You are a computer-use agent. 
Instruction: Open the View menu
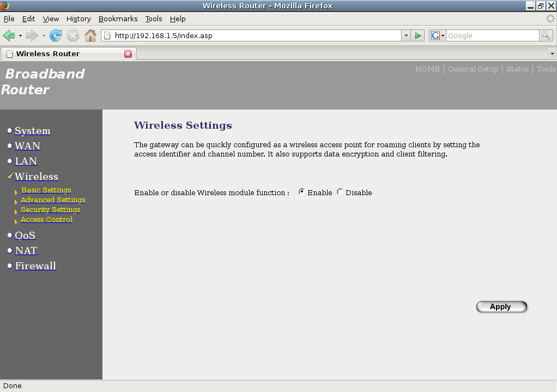click(51, 19)
